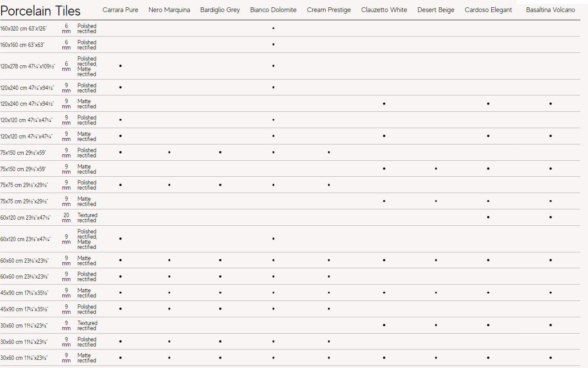
Task: Click Bardiglio Grey dot in 75x75 cm Polished row
Action: coord(220,185)
